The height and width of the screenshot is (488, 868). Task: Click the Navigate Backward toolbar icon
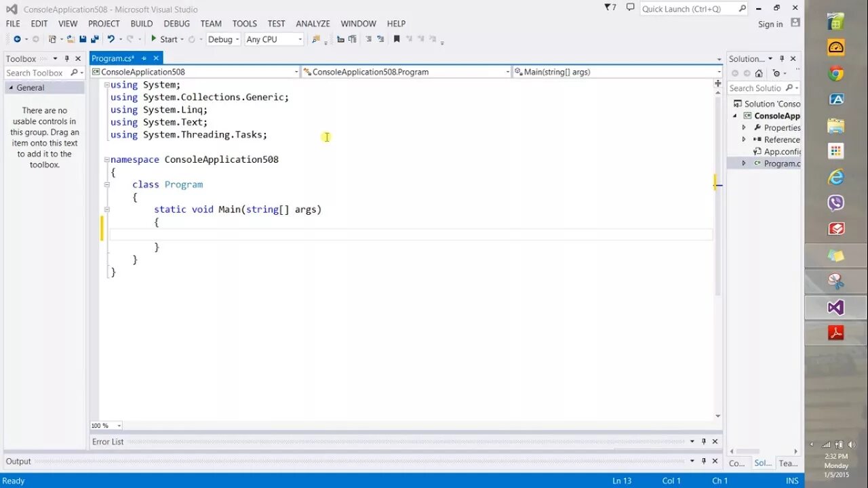point(17,39)
